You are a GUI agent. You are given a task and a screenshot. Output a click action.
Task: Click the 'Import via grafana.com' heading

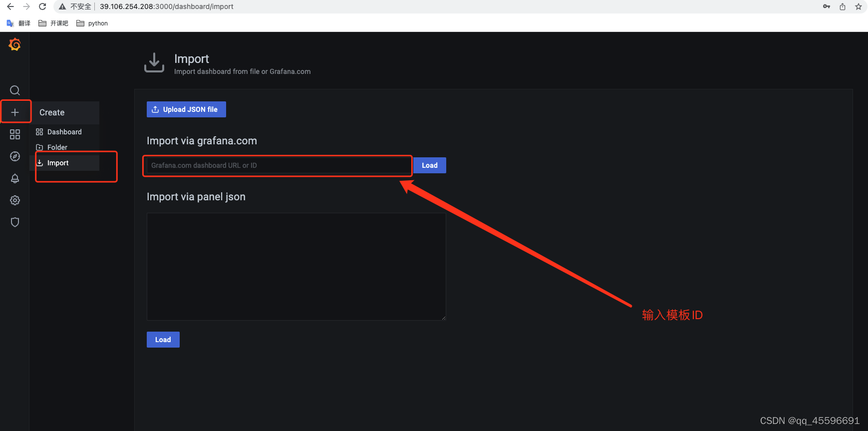202,141
